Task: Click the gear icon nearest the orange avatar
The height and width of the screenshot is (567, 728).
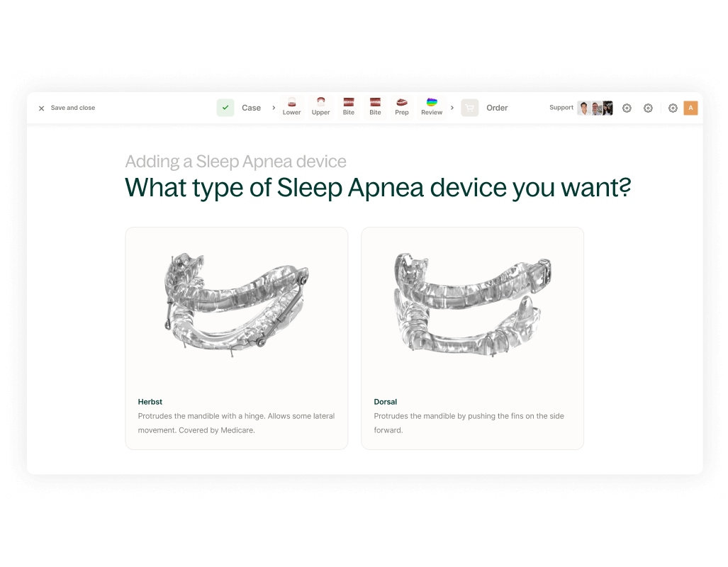Action: [673, 108]
